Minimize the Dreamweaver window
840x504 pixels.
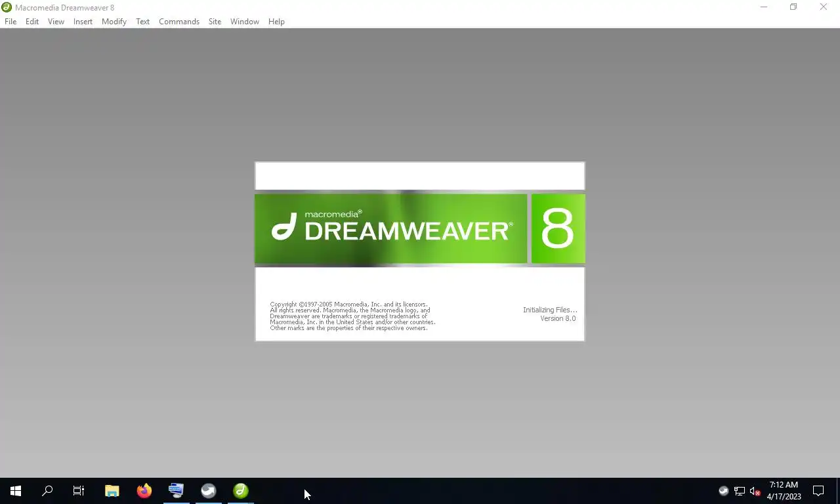(x=764, y=7)
